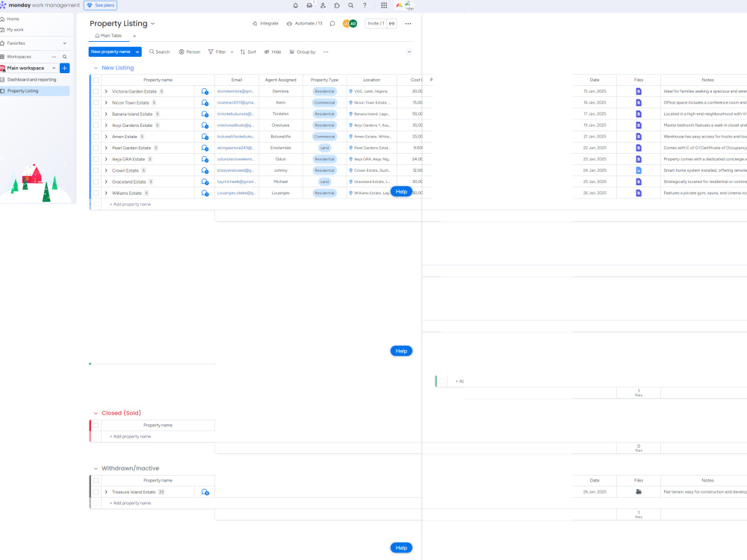
Task: Click the top bar search magnifier
Action: [x=350, y=6]
